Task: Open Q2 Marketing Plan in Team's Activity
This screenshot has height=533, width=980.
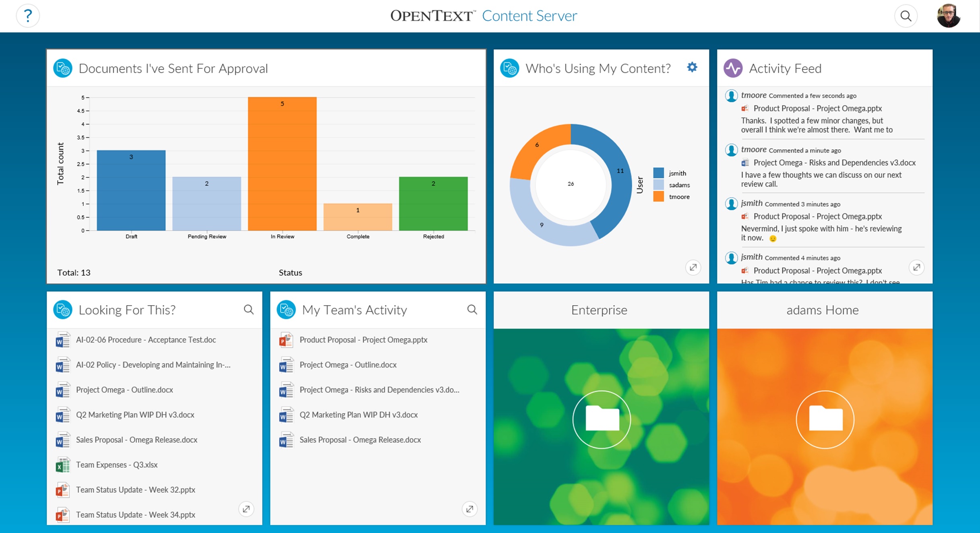Action: (x=358, y=415)
